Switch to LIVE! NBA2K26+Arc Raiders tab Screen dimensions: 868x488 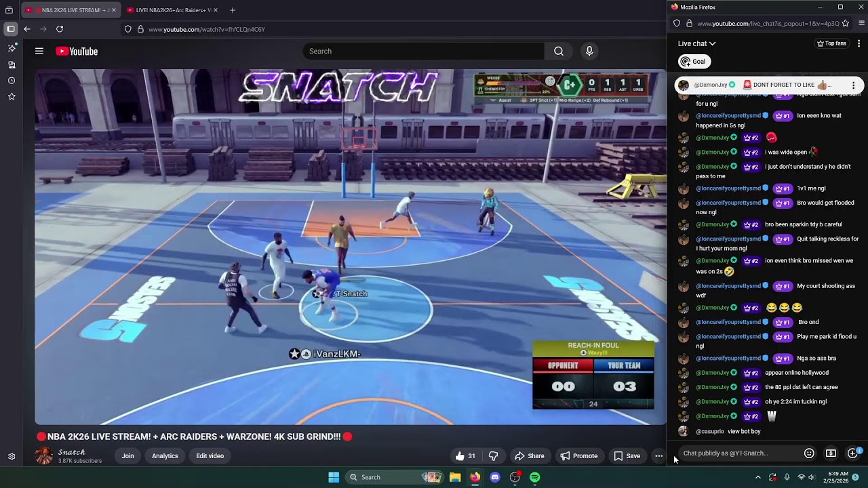173,10
